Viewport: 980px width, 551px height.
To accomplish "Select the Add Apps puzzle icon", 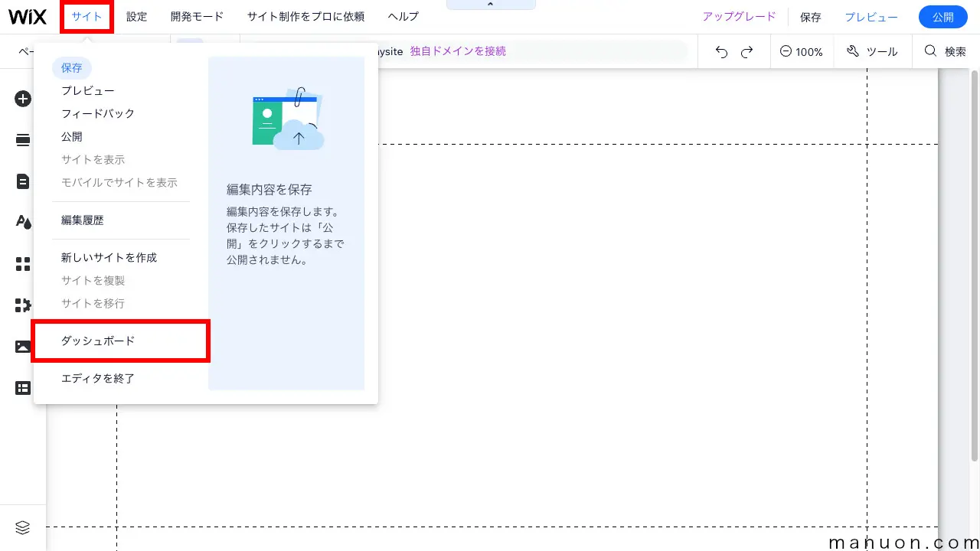I will coord(23,305).
